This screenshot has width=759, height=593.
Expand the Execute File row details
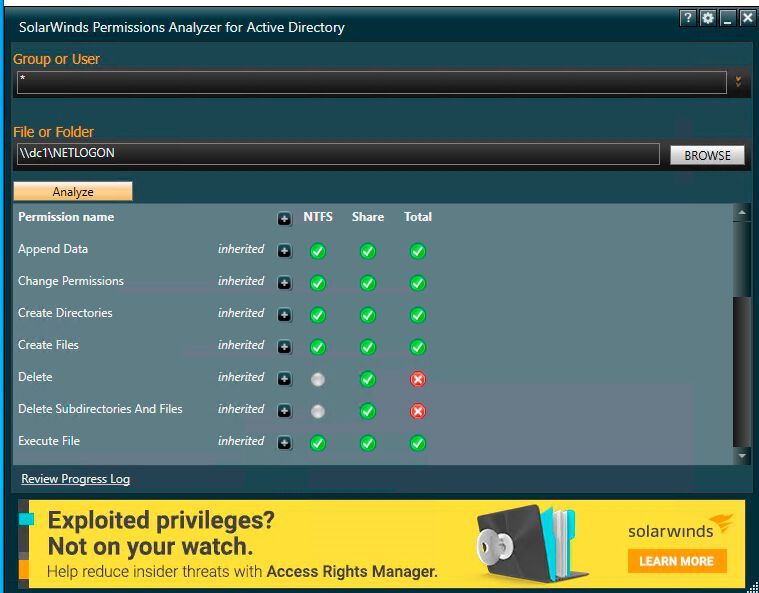tap(284, 442)
